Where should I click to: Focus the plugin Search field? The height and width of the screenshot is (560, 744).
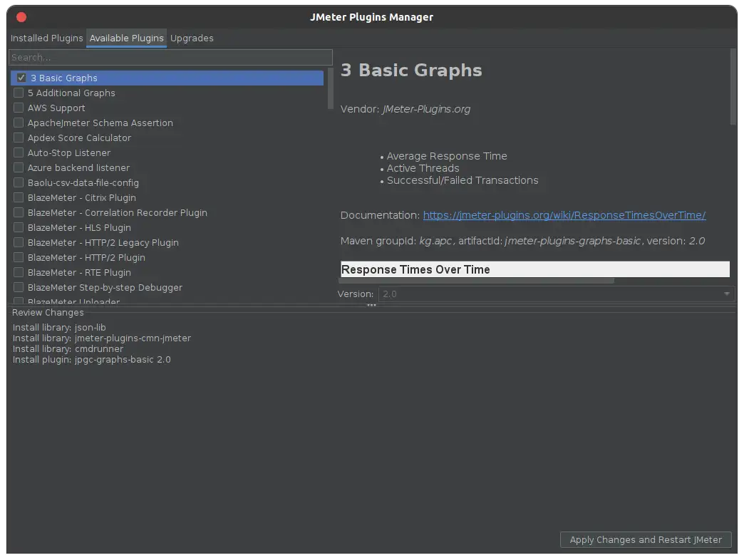[x=170, y=58]
